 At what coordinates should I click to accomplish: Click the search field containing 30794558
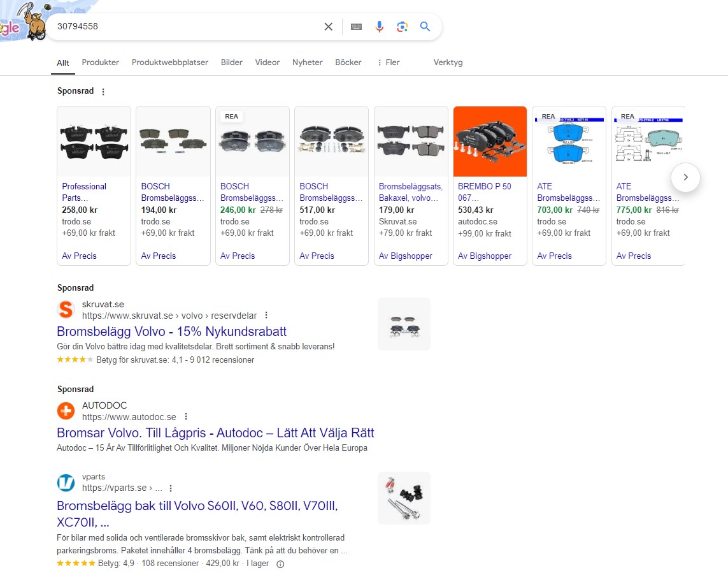click(x=186, y=27)
